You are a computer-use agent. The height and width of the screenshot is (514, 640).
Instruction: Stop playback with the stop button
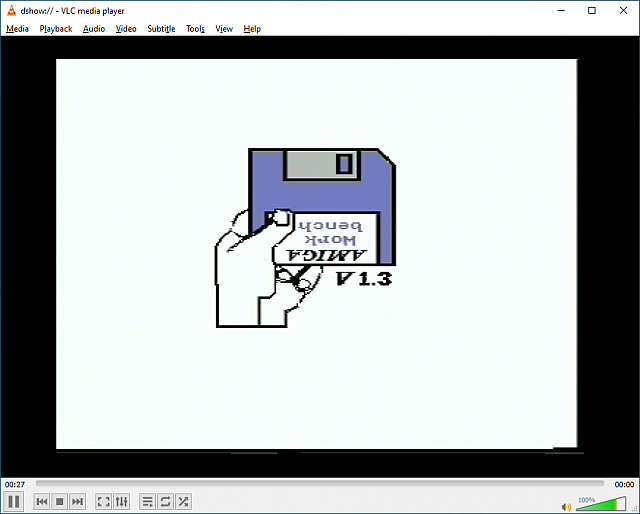[x=60, y=501]
